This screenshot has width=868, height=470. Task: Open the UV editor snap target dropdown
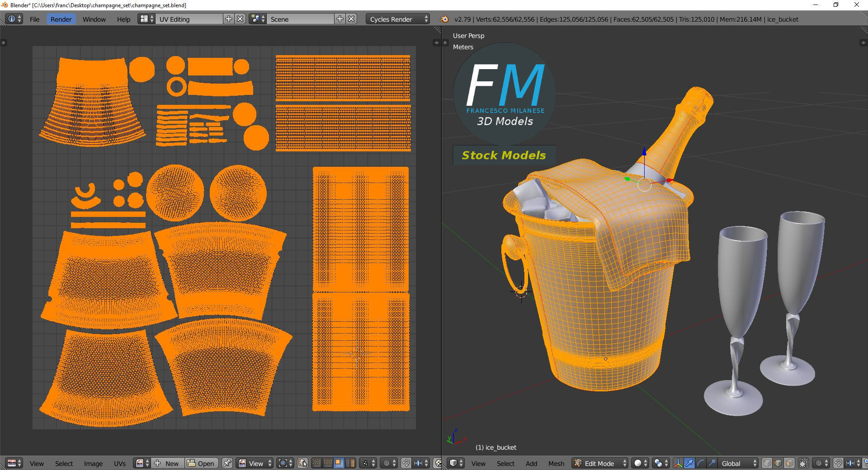tap(421, 463)
